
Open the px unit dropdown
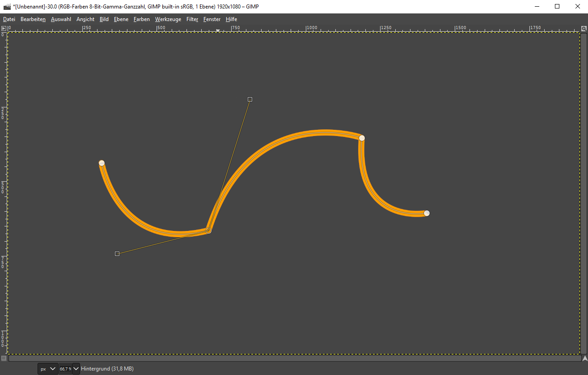click(48, 369)
